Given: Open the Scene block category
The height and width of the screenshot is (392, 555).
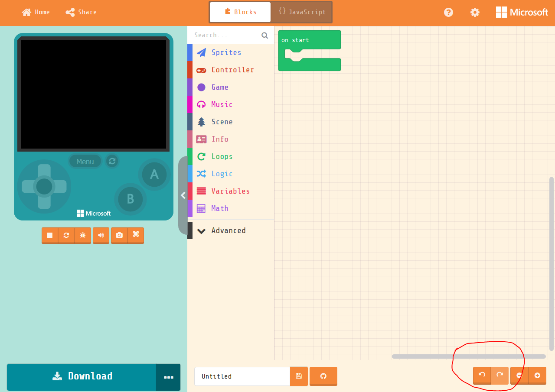Looking at the screenshot, I should pos(231,122).
